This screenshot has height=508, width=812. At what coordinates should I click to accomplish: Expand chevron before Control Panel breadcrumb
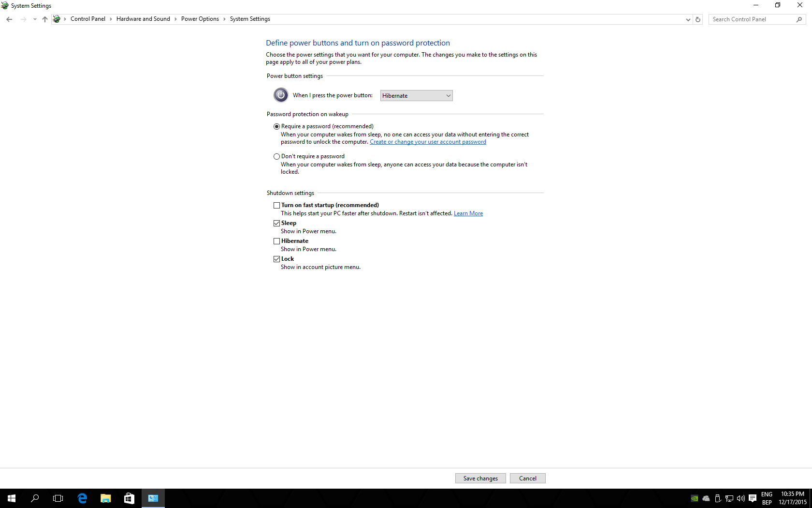coord(65,19)
